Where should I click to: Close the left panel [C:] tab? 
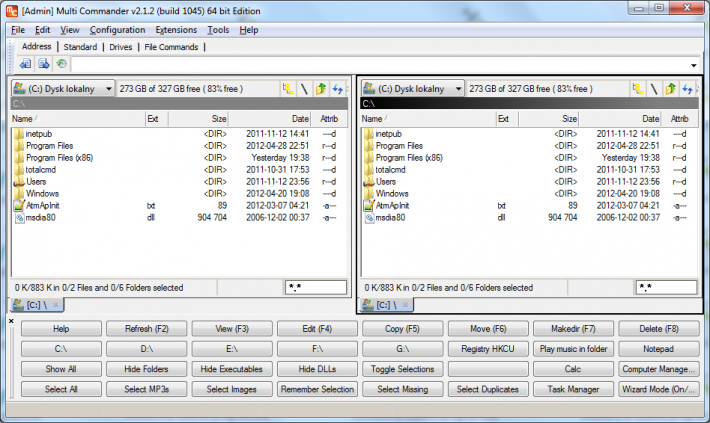[x=56, y=305]
